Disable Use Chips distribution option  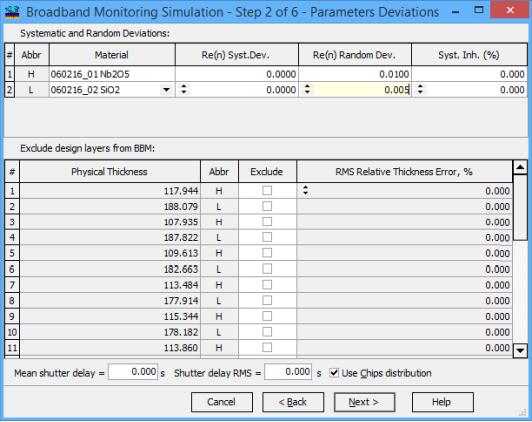tap(334, 373)
